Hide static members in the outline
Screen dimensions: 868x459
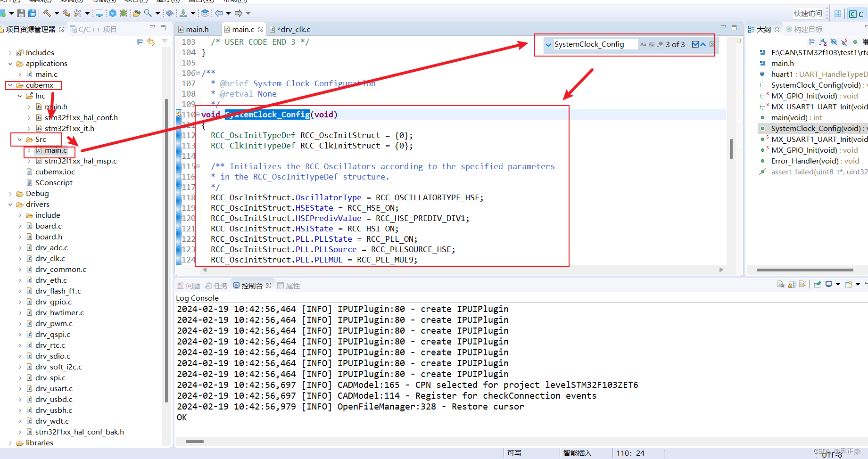pos(844,42)
